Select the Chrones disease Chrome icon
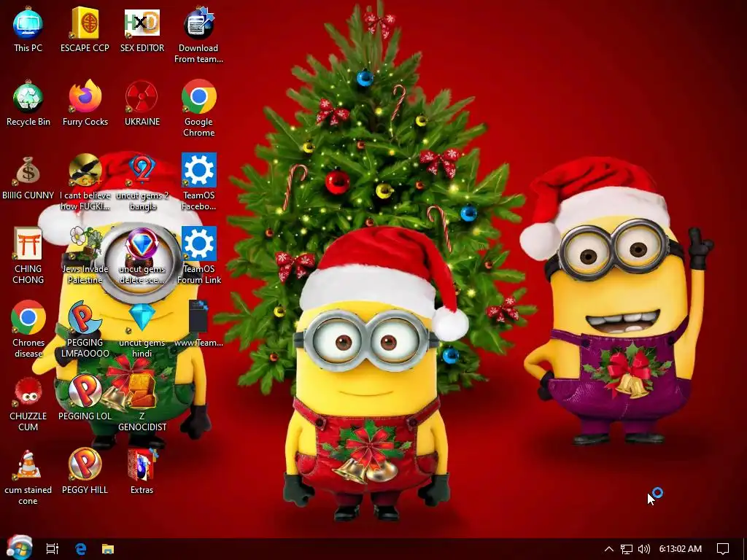 (28, 318)
